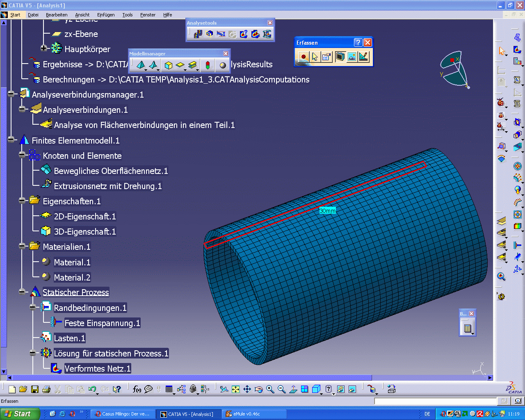Click the Animate icon in Analysetools

point(198,34)
